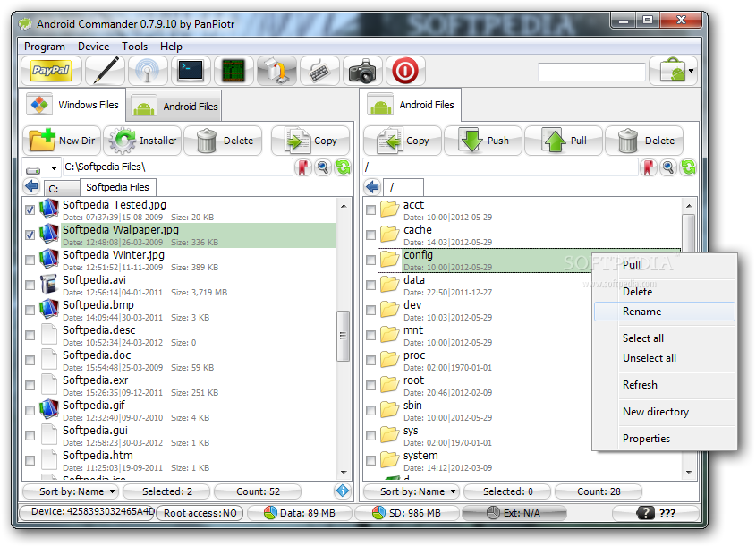Image resolution: width=756 pixels, height=547 pixels.
Task: Click the red power button icon
Action: (x=405, y=71)
